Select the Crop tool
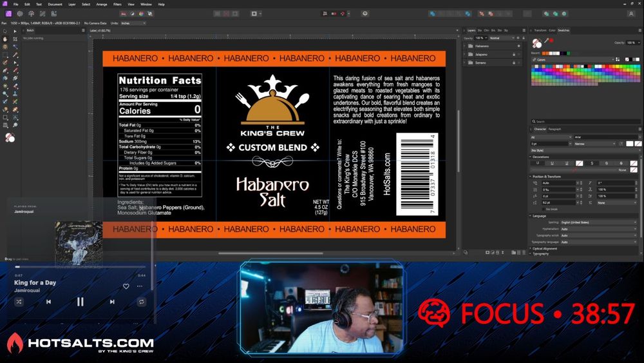 15,39
